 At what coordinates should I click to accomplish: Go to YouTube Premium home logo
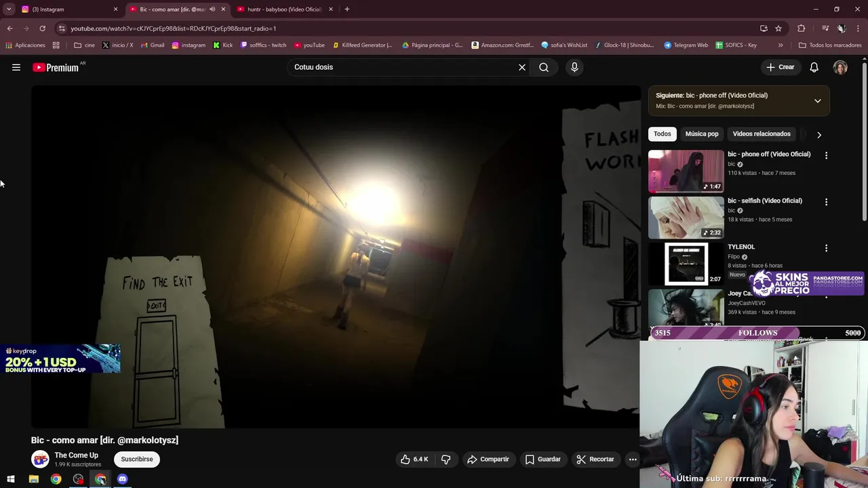click(56, 67)
